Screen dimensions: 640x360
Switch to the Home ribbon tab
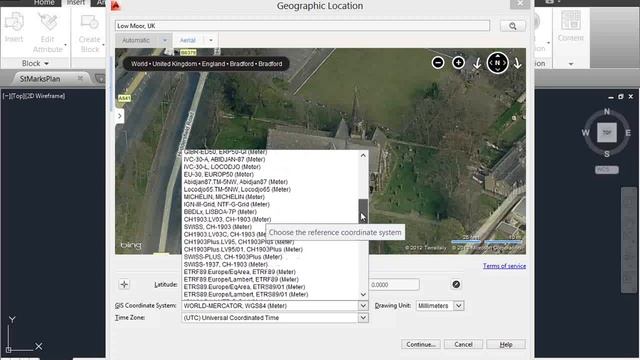point(44,3)
